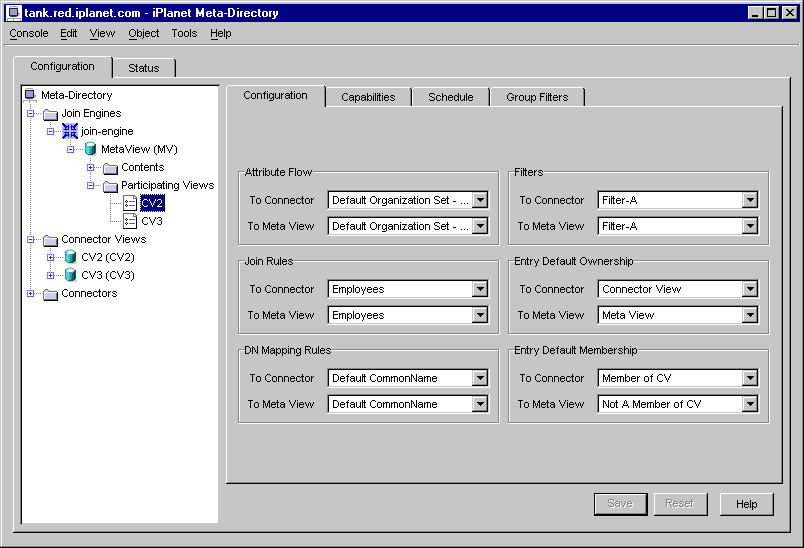Click the Help button at bottom right
804x548 pixels.
(747, 504)
